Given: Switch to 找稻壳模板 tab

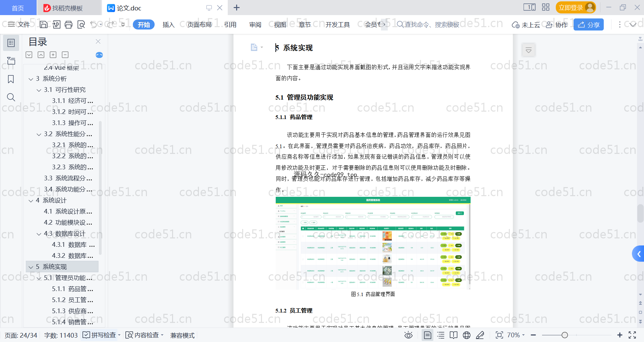Looking at the screenshot, I should click(69, 8).
